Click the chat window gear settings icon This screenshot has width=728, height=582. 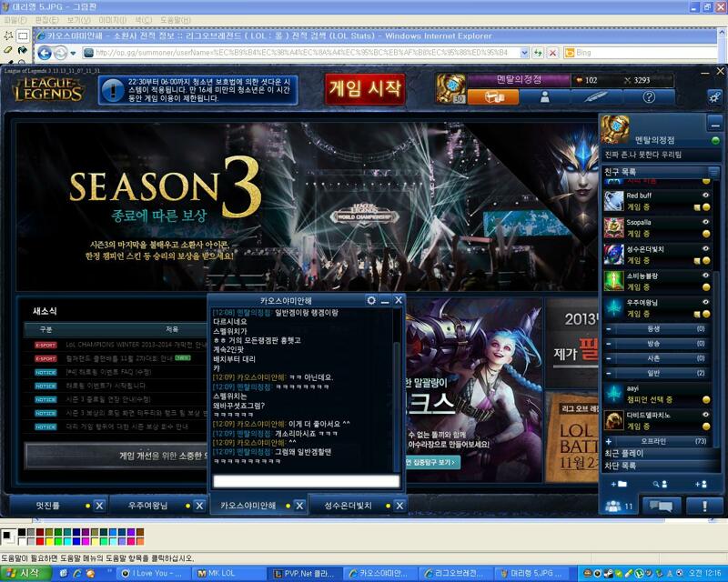click(371, 300)
